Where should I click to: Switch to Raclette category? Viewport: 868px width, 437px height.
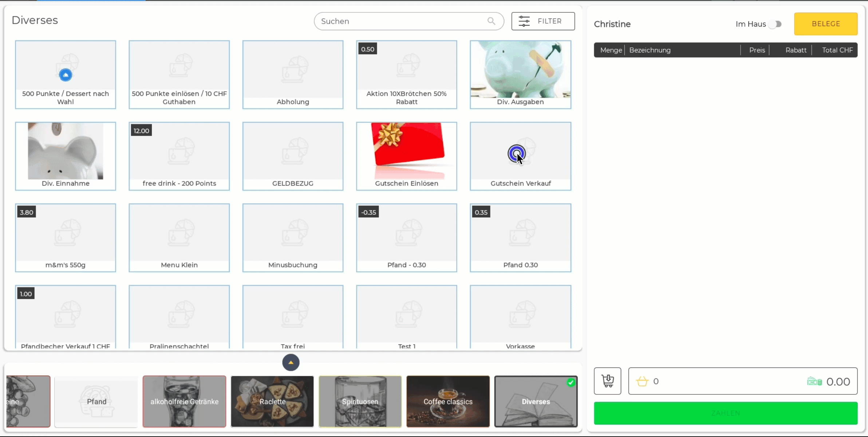[272, 401]
